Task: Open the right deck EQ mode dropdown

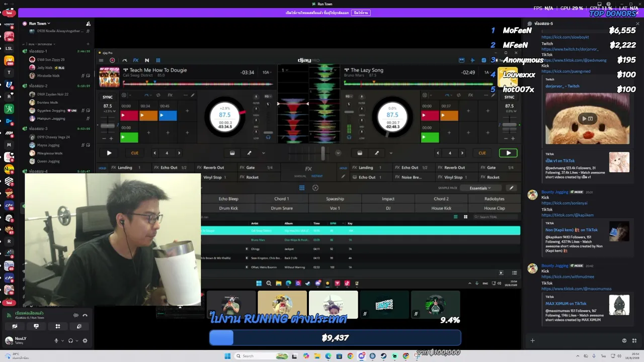Action: [348, 96]
